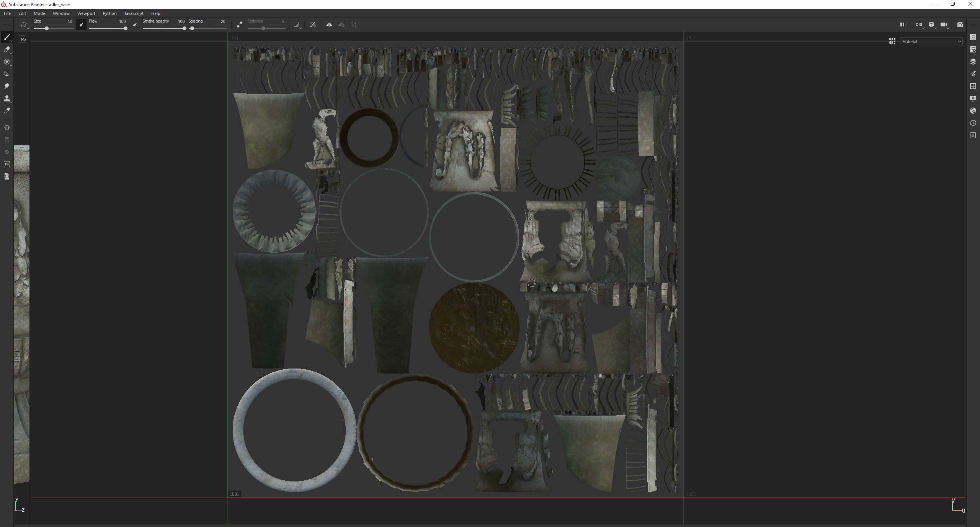The image size is (980, 527).
Task: Select the Material picker eyedropper
Action: (7, 111)
